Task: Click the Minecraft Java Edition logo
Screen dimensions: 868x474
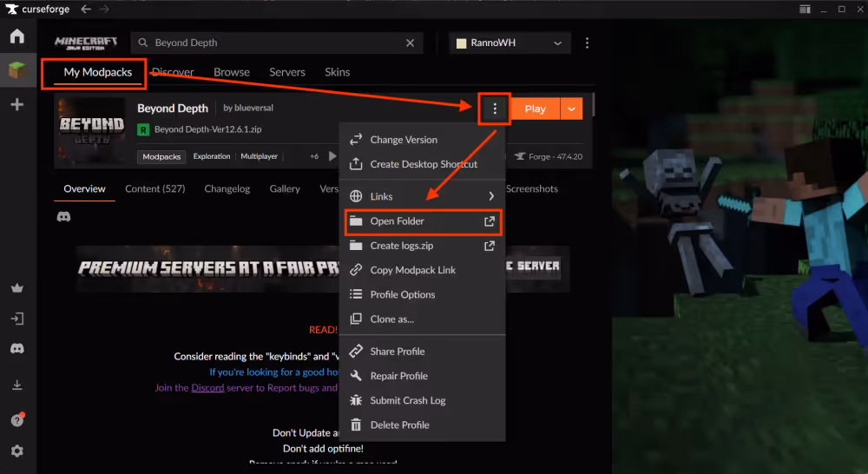Action: tap(86, 43)
